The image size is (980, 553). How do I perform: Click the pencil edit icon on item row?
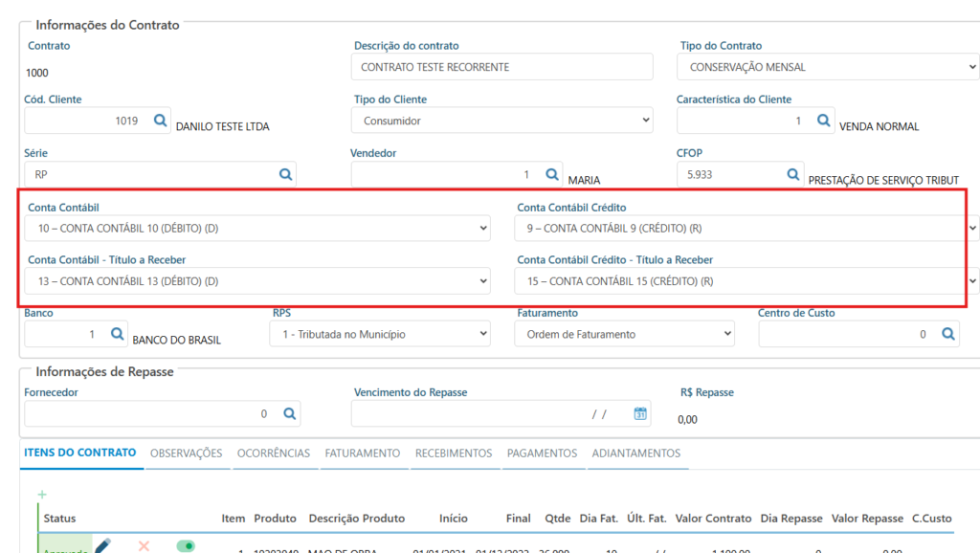tap(102, 545)
